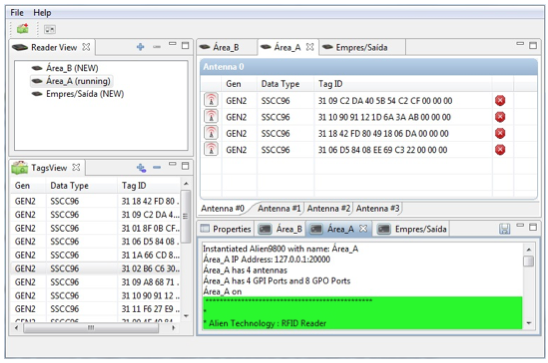Open the File menu
Screen dimensions: 548x363
pyautogui.click(x=17, y=13)
